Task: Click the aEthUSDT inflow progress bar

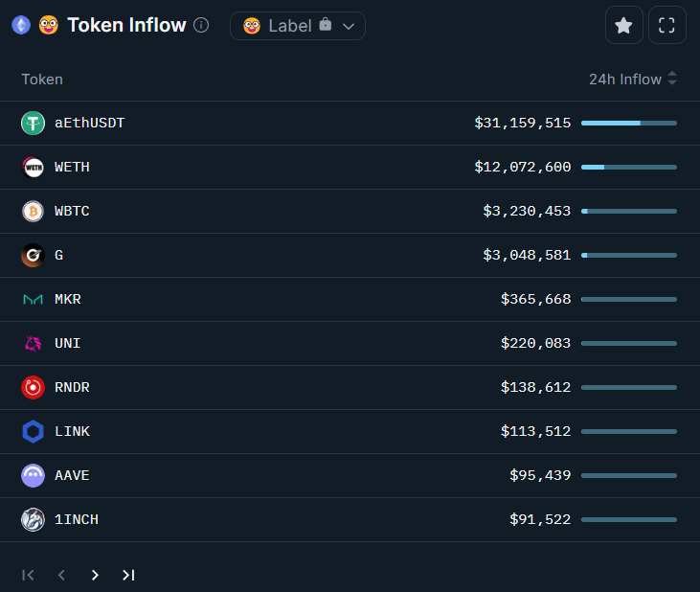Action: tap(628, 124)
